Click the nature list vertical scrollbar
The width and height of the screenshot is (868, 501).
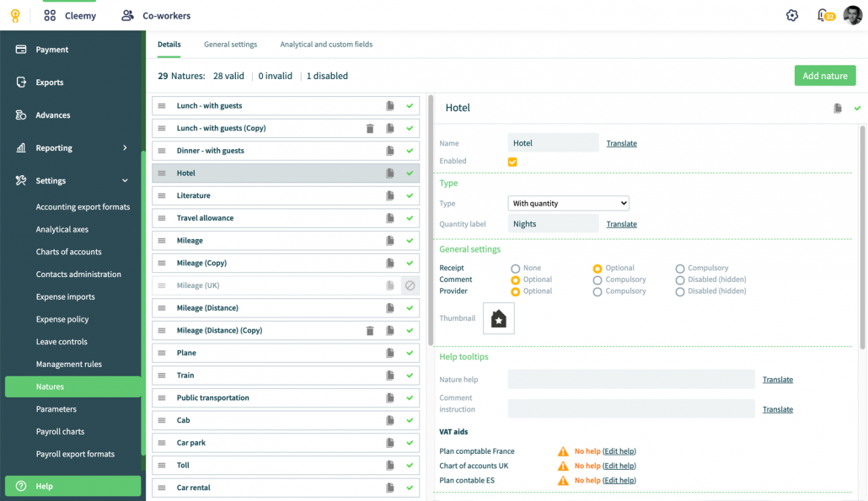tap(431, 221)
